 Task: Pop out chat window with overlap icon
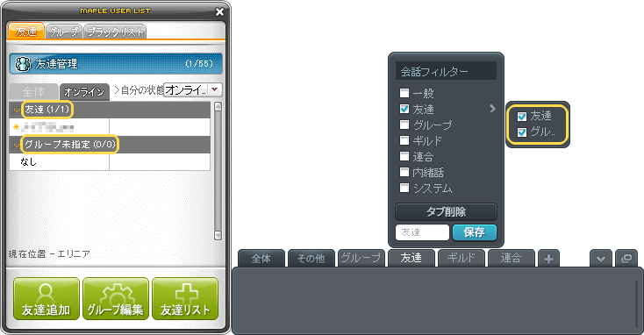point(626,259)
